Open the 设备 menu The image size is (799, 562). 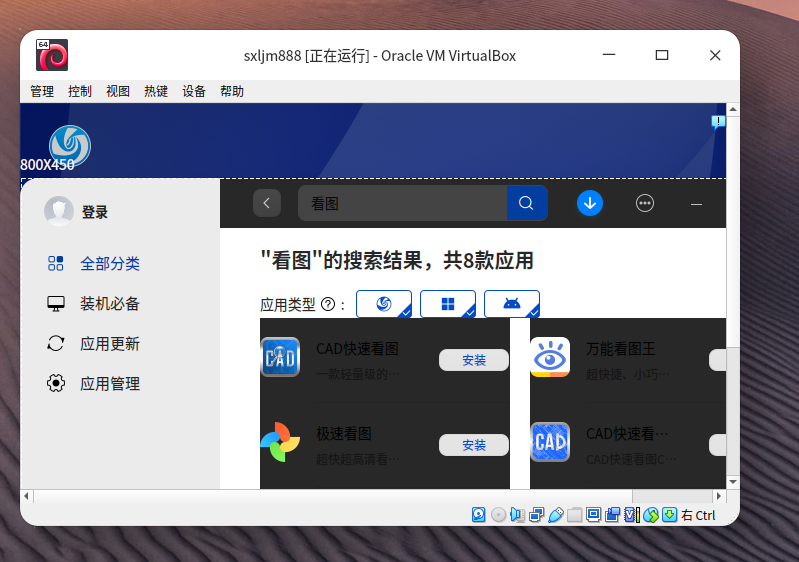[194, 91]
